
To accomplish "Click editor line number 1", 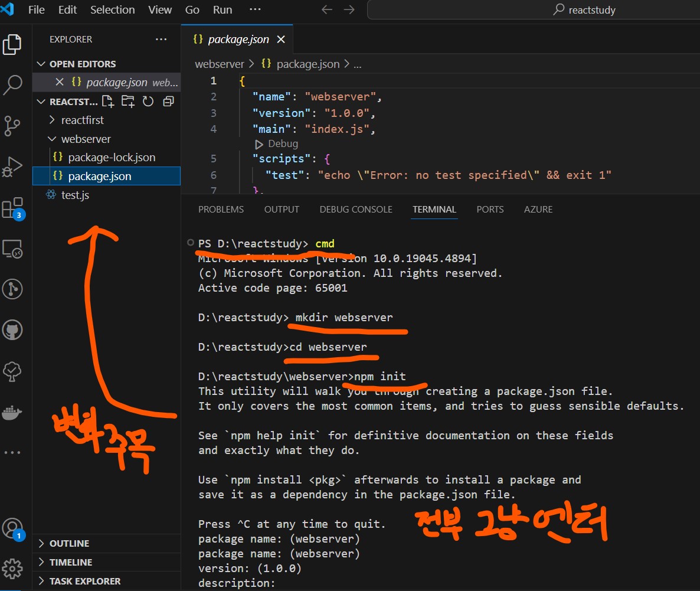I will [x=214, y=81].
